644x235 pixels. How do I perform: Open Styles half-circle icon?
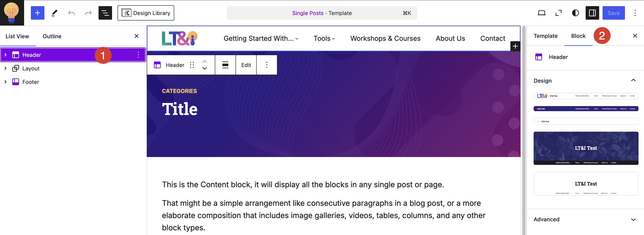pos(575,13)
